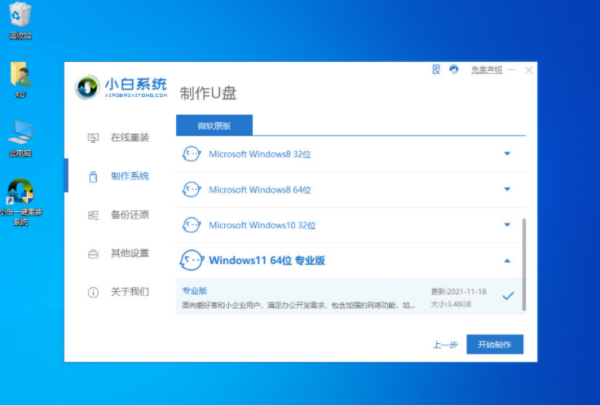
Task: Select the Windows11 64位 专业版 title
Action: (x=267, y=261)
